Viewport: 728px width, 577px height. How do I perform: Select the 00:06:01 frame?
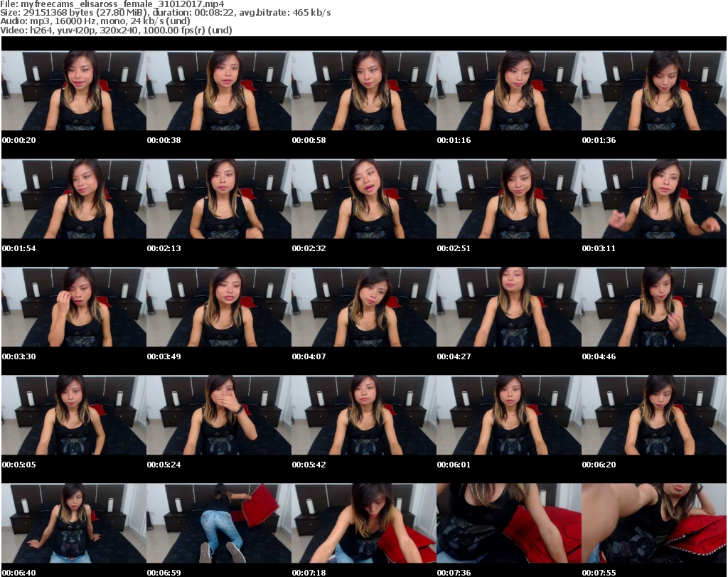(x=508, y=415)
